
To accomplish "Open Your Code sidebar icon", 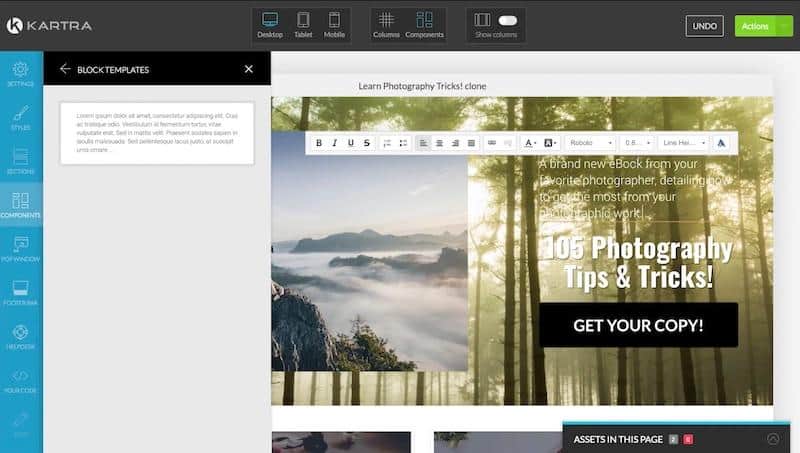I will click(21, 380).
